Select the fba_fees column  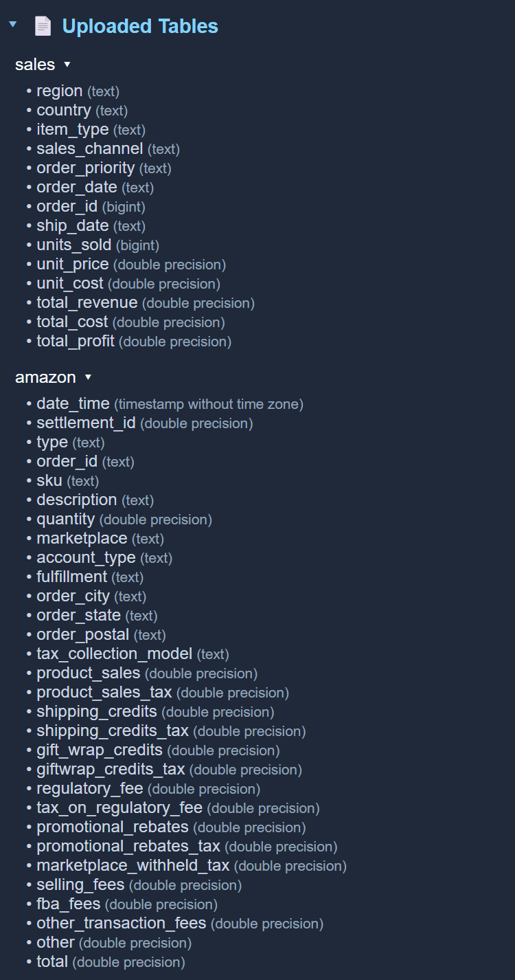point(68,904)
